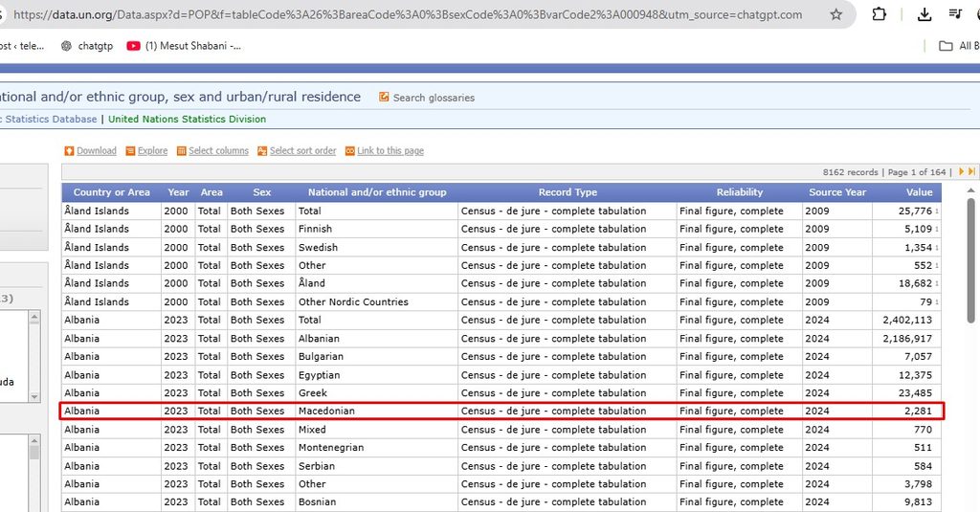The image size is (980, 512).
Task: Click the value 2,281
Action: click(918, 411)
